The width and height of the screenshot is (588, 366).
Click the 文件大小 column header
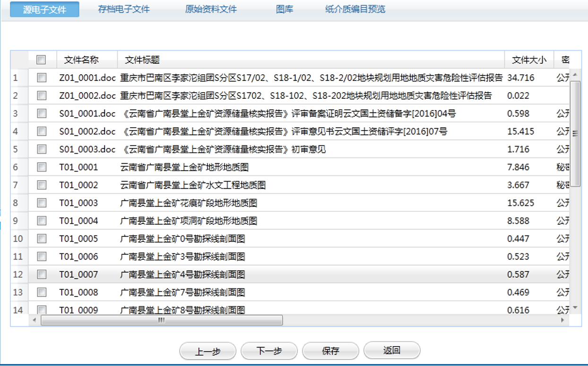(x=529, y=60)
